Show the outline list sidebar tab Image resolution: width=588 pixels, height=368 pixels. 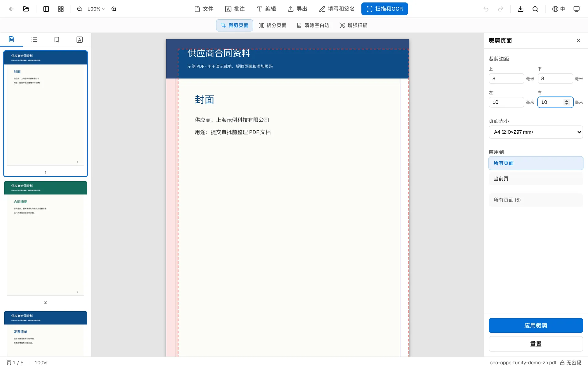[34, 40]
